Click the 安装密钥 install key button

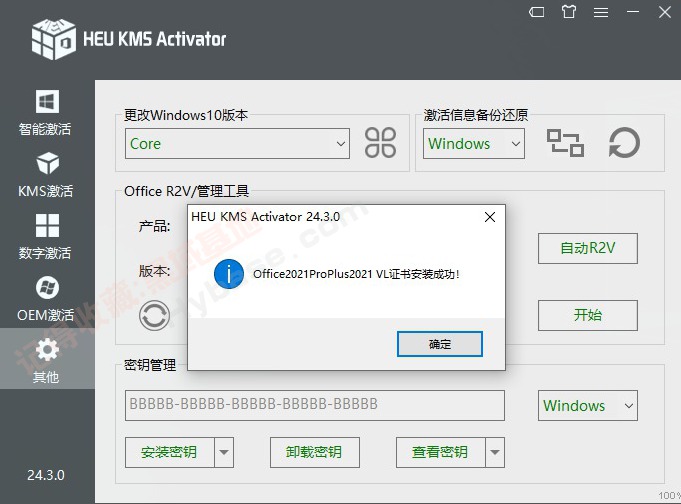click(x=169, y=452)
